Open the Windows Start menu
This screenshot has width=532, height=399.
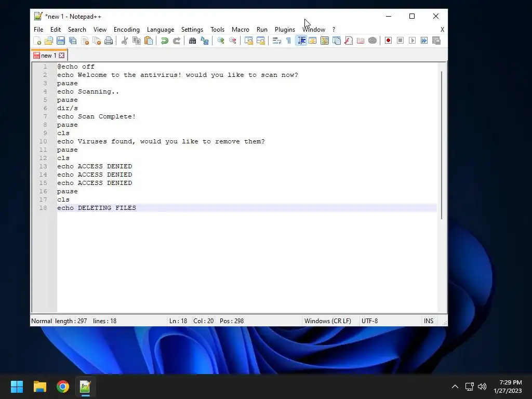point(17,387)
